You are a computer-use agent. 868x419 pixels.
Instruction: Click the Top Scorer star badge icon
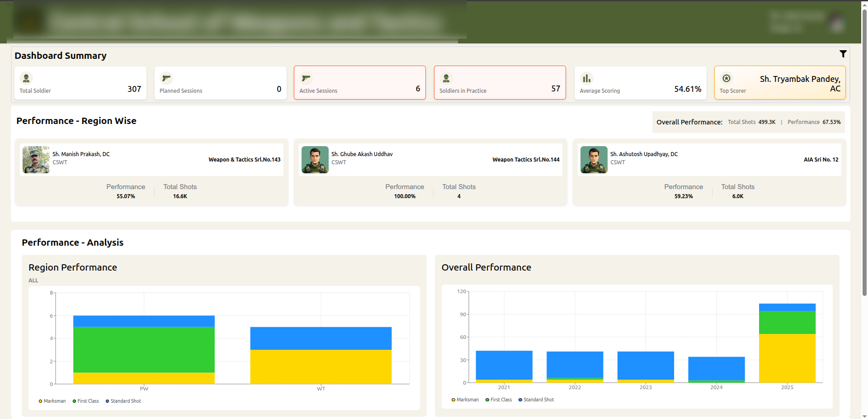[726, 78]
